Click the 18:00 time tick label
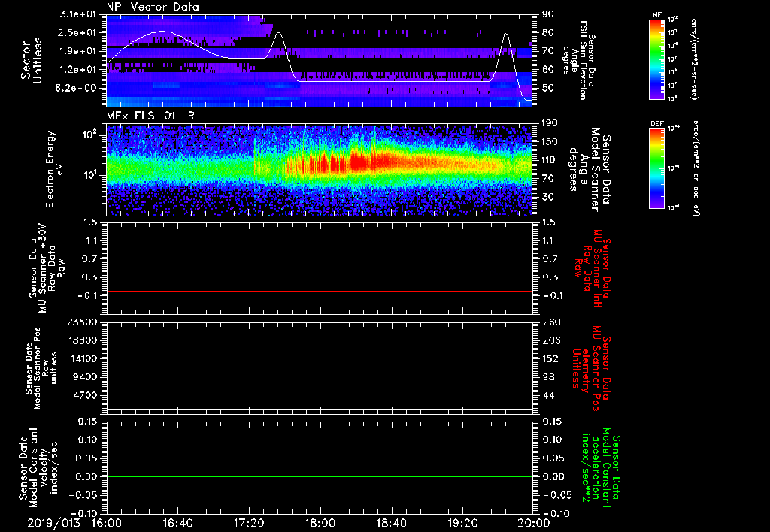Screen dimensions: 770x532 [x=320, y=523]
